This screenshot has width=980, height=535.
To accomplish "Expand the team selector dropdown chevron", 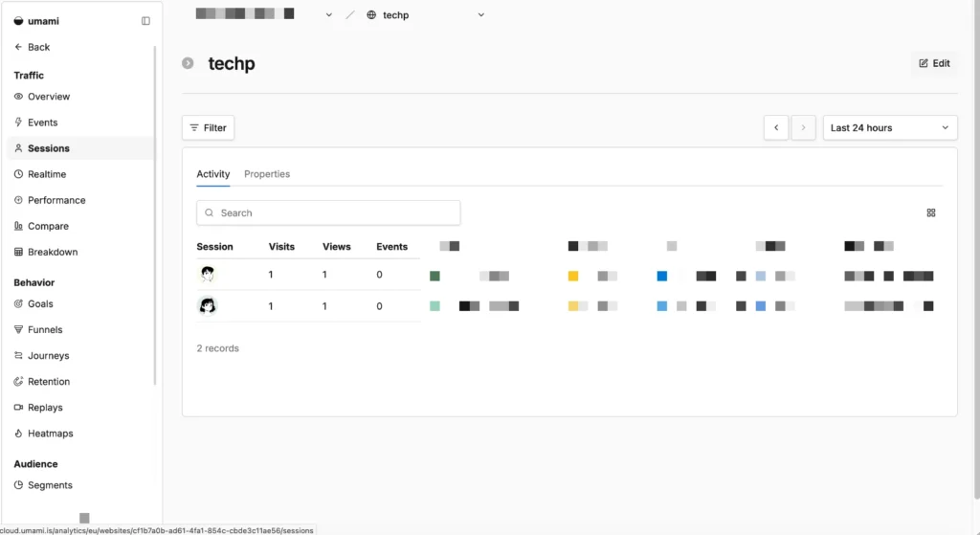I will (x=329, y=15).
